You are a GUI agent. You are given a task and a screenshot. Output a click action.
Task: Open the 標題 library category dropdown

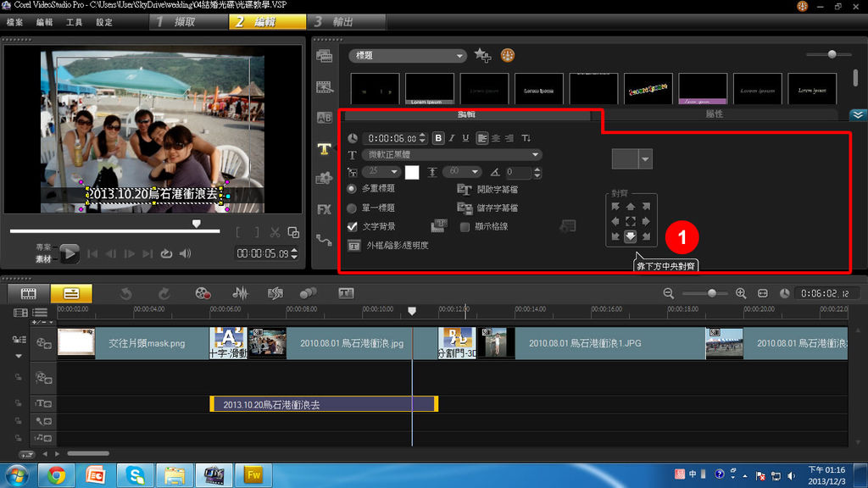(408, 55)
